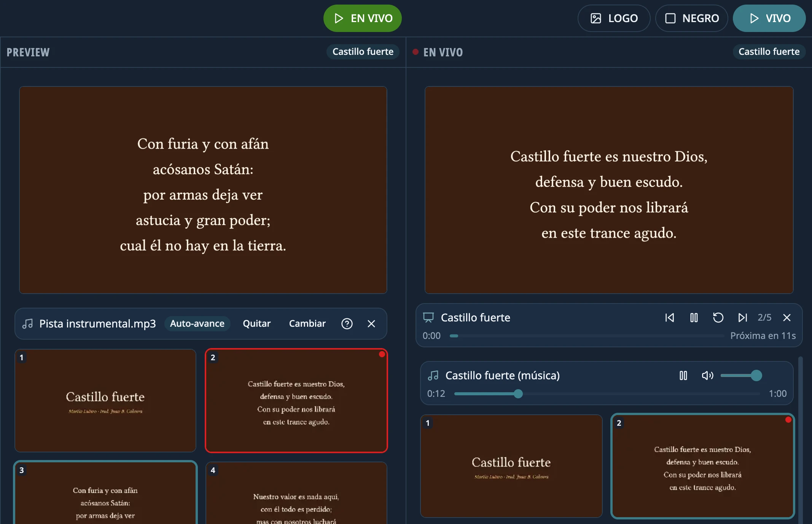Click music note icon beside Castillo fuerte (música)
Viewport: 812px width, 524px height.
(433, 375)
